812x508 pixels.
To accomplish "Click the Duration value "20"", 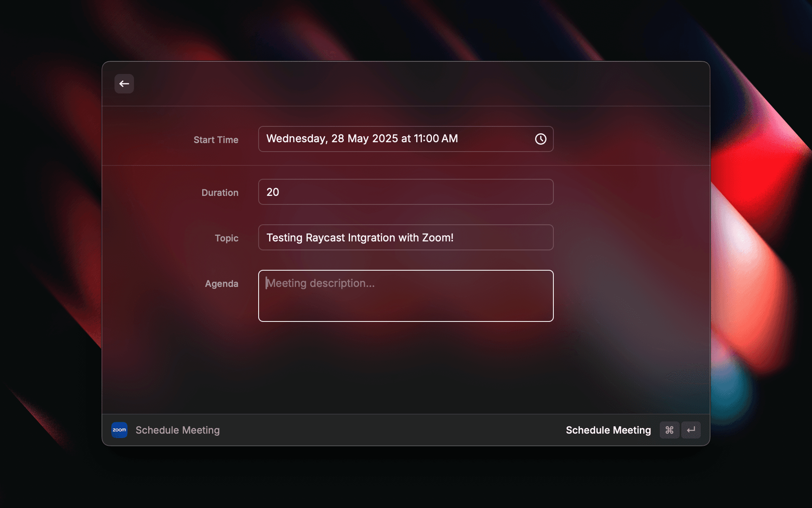I will click(273, 192).
